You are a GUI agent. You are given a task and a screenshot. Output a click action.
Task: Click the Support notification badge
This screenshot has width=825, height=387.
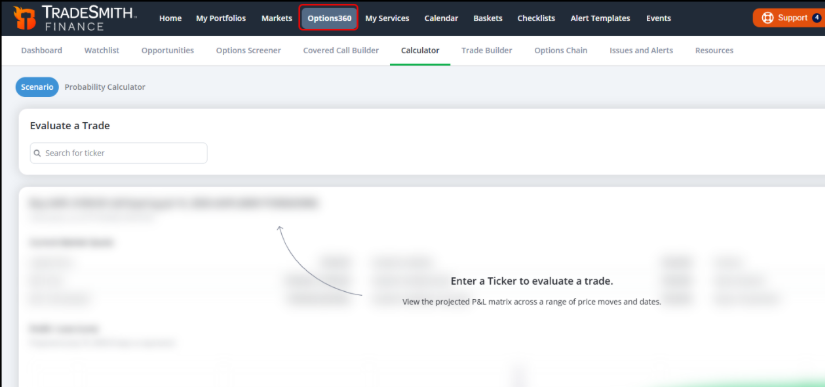pyautogui.click(x=816, y=18)
